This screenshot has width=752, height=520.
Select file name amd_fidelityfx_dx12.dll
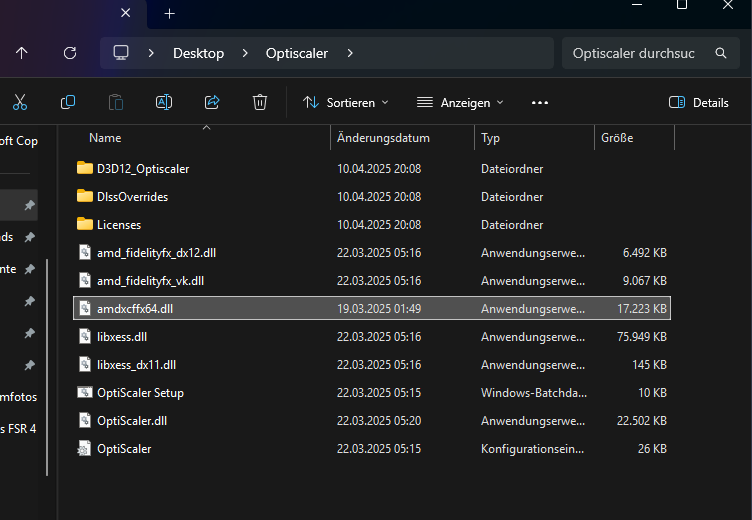(156, 253)
